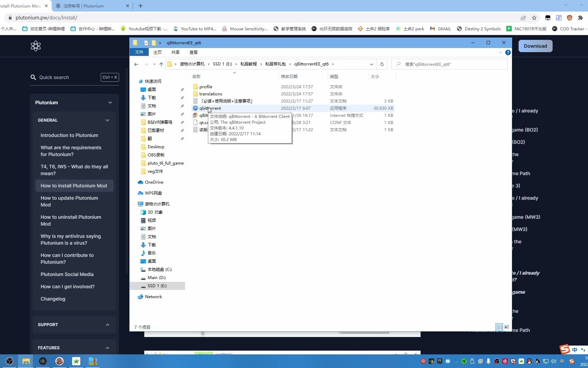Viewport: 588px width, 368px height.
Task: Open the address bar history dropdown
Action: coord(371,64)
